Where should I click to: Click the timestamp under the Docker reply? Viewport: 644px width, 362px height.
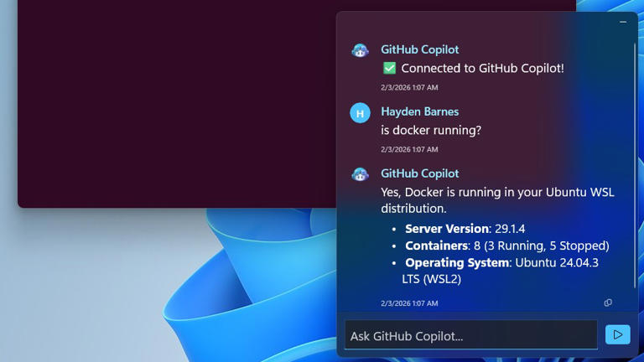pyautogui.click(x=409, y=303)
